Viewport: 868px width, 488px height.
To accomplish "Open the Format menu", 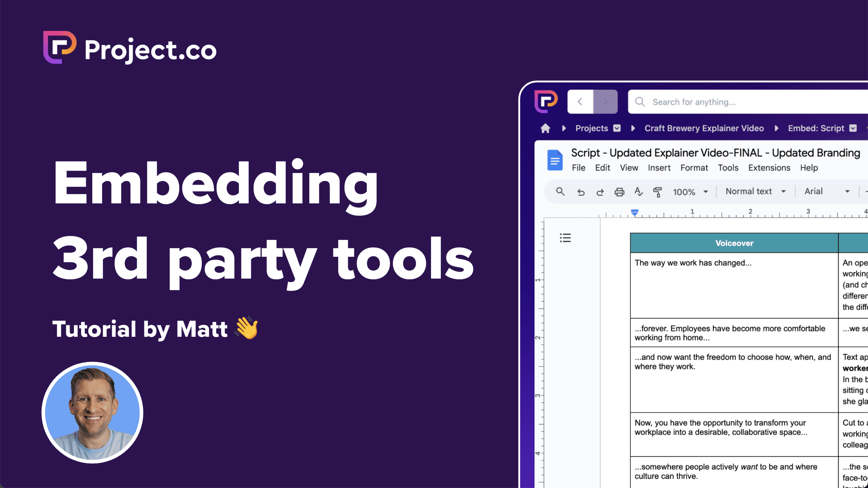I will coord(694,168).
